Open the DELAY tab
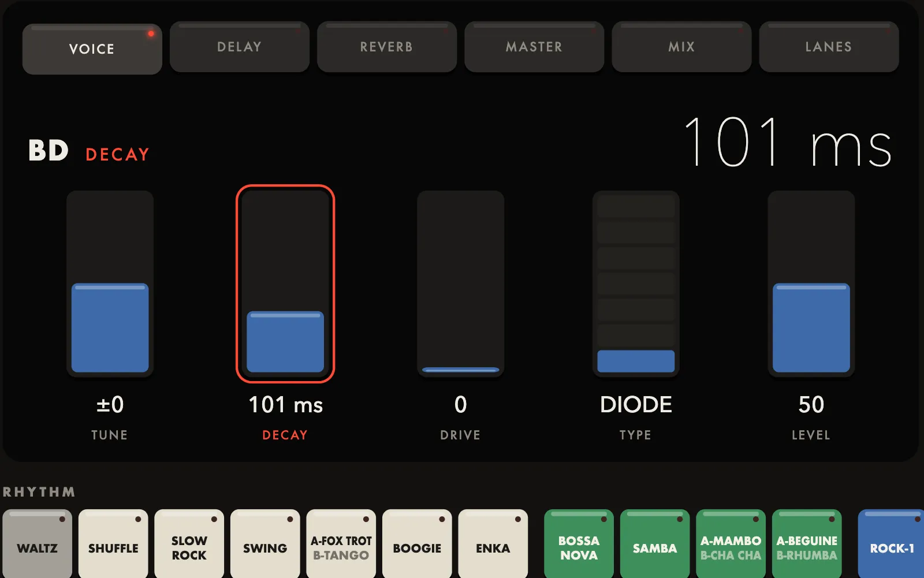The height and width of the screenshot is (578, 924). click(x=239, y=47)
